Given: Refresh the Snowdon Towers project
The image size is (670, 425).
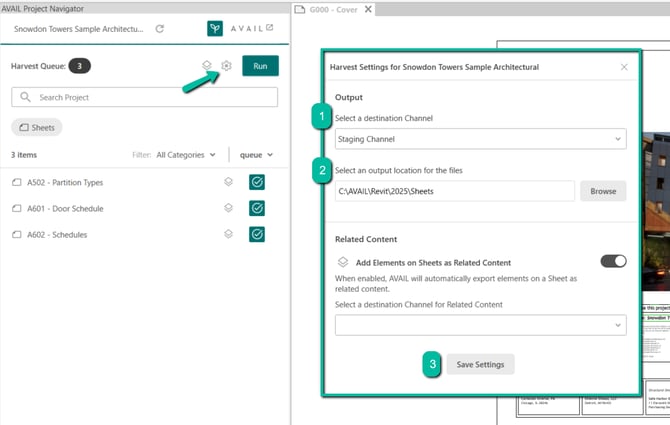Looking at the screenshot, I should (x=159, y=29).
